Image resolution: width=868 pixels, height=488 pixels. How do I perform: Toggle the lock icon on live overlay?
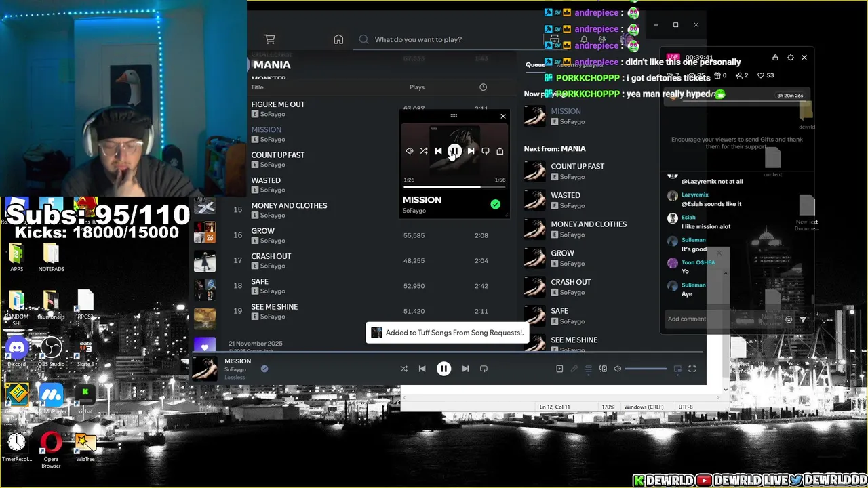pos(775,58)
